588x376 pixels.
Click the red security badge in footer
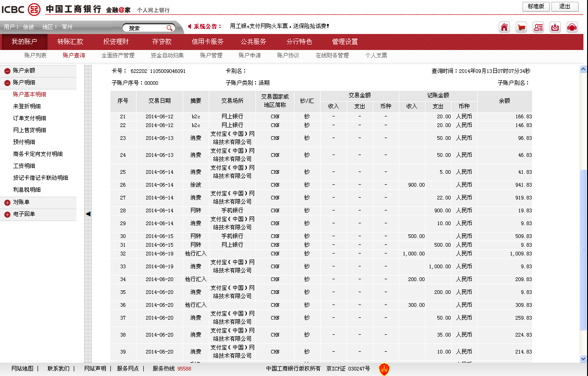click(x=384, y=369)
